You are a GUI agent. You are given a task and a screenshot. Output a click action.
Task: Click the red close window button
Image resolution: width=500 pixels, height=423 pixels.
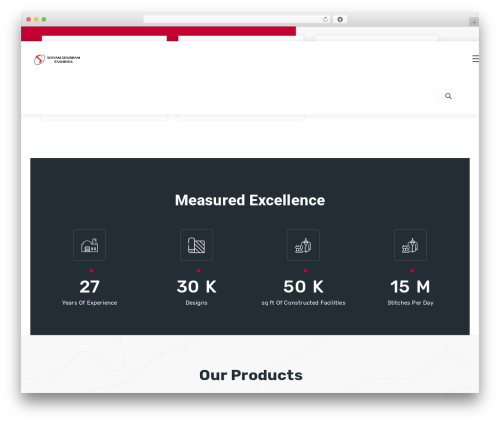pos(29,19)
